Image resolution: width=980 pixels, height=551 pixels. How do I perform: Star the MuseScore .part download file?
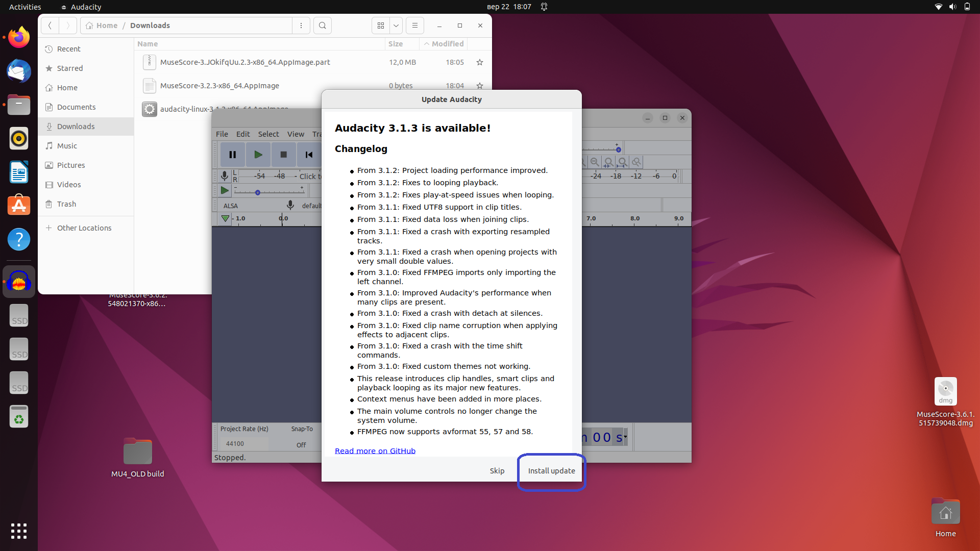coord(479,62)
